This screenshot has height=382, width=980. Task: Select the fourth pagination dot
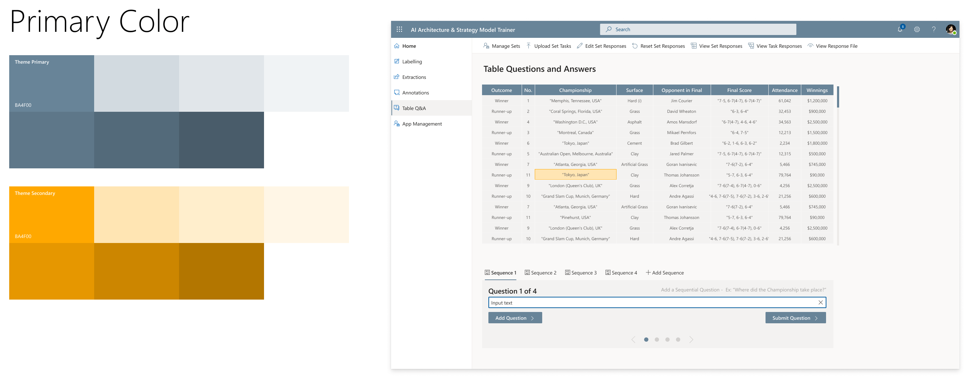pyautogui.click(x=678, y=340)
